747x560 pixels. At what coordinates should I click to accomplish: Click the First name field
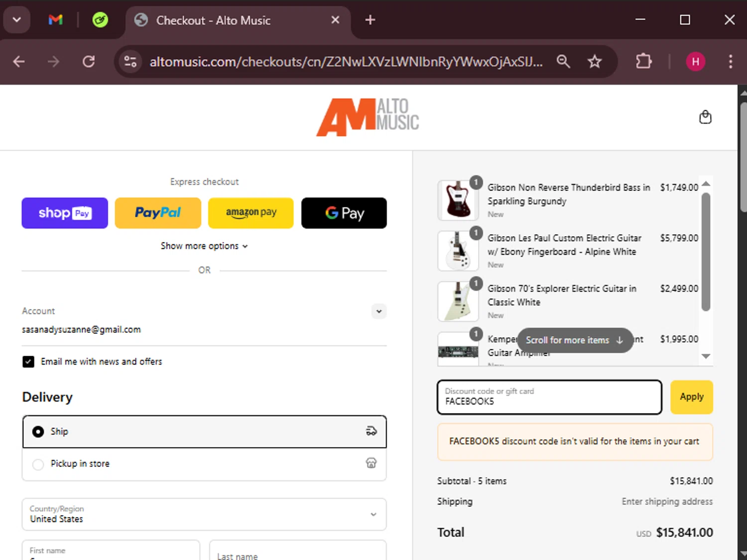[111, 550]
